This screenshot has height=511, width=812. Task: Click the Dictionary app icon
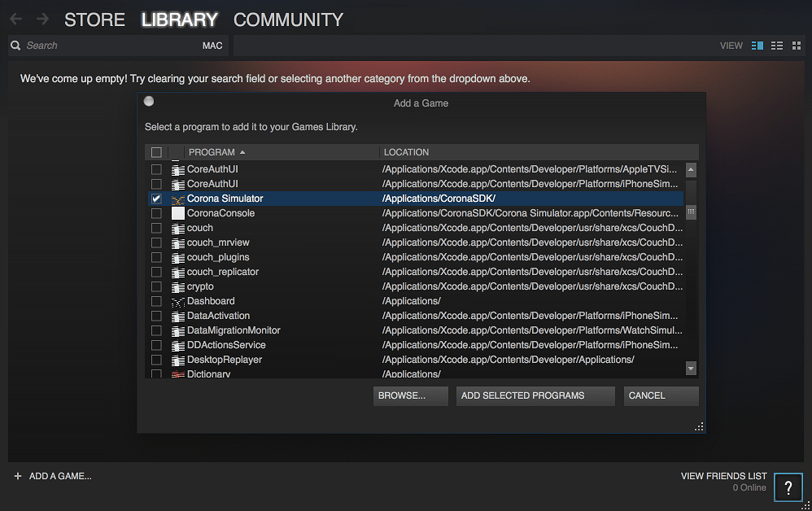(x=177, y=373)
